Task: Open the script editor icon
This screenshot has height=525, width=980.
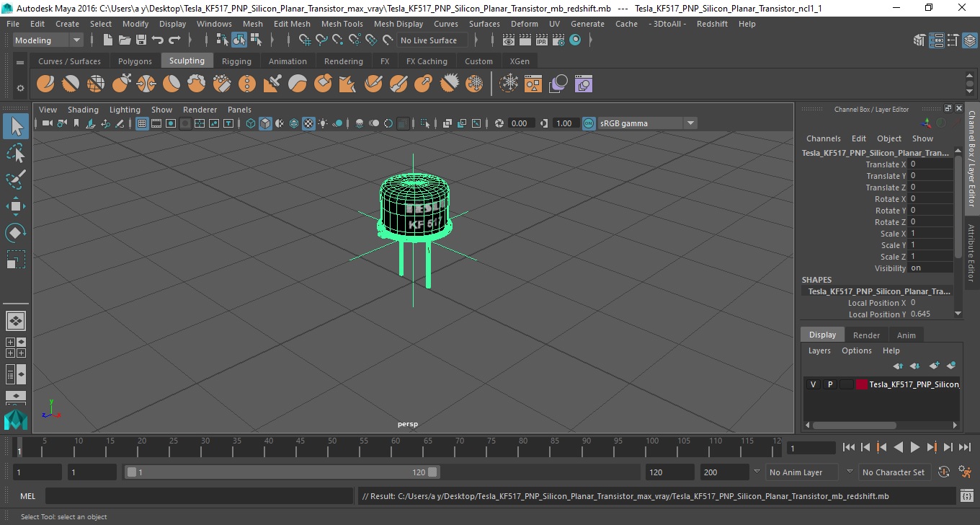Action: (x=967, y=496)
